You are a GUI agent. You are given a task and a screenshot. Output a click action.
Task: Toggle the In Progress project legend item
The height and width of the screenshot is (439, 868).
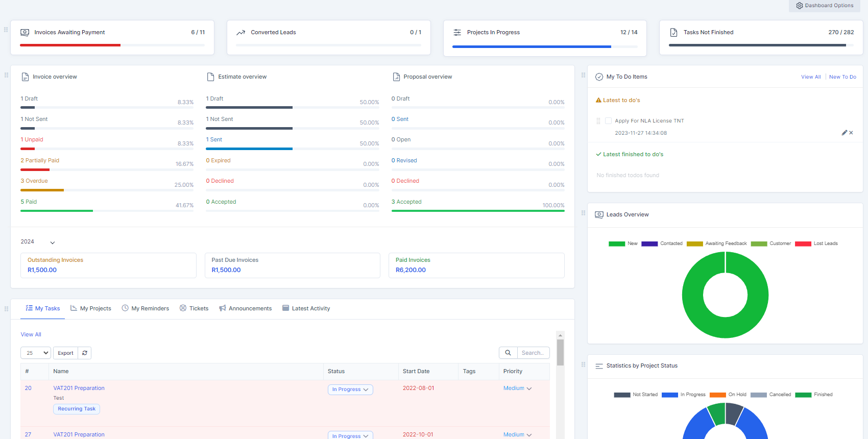(x=684, y=395)
